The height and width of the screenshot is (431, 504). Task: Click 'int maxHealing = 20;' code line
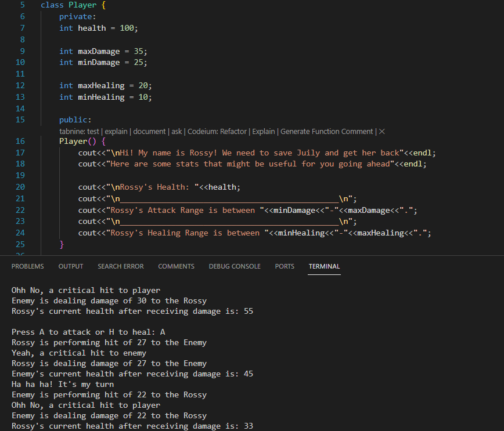pos(106,85)
